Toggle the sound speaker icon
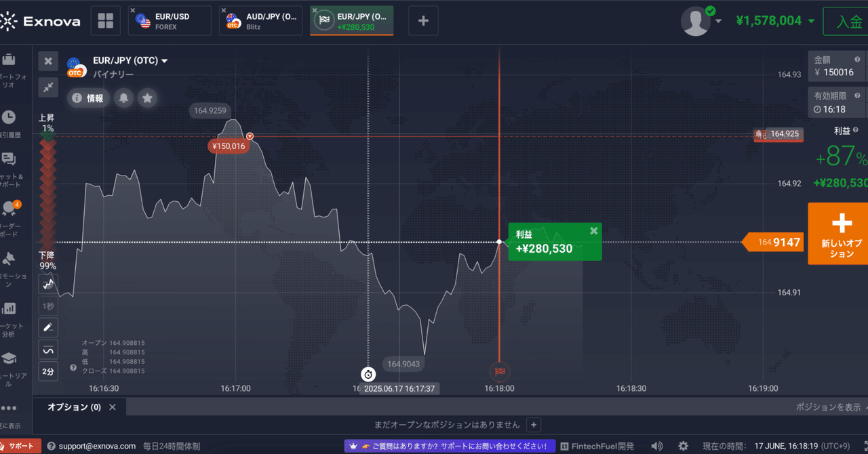The width and height of the screenshot is (868, 454). tap(657, 446)
